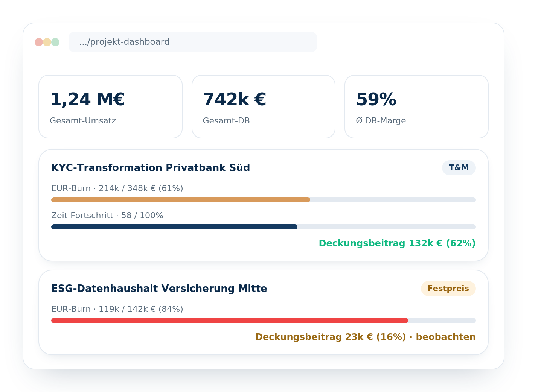Viewport: 541px width, 392px height.
Task: Click the red window dot
Action: click(39, 42)
